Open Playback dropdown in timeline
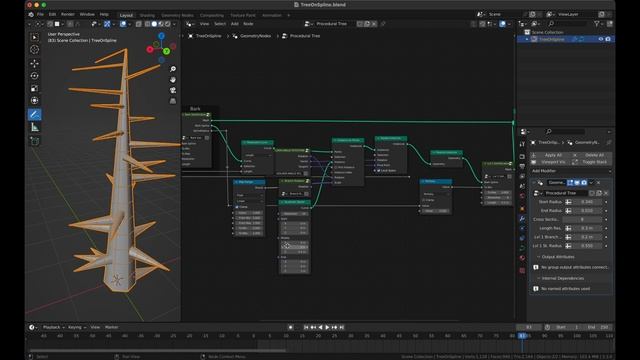 coord(52,327)
